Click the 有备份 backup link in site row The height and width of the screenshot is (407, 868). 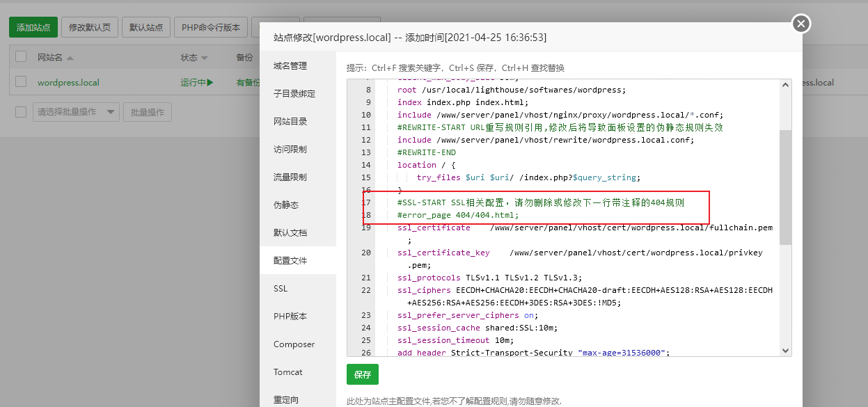click(x=247, y=82)
